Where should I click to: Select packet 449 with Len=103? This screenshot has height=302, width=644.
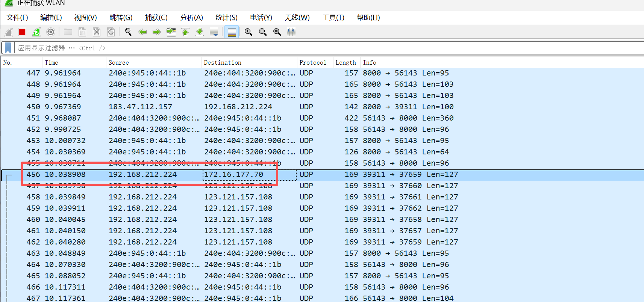322,95
